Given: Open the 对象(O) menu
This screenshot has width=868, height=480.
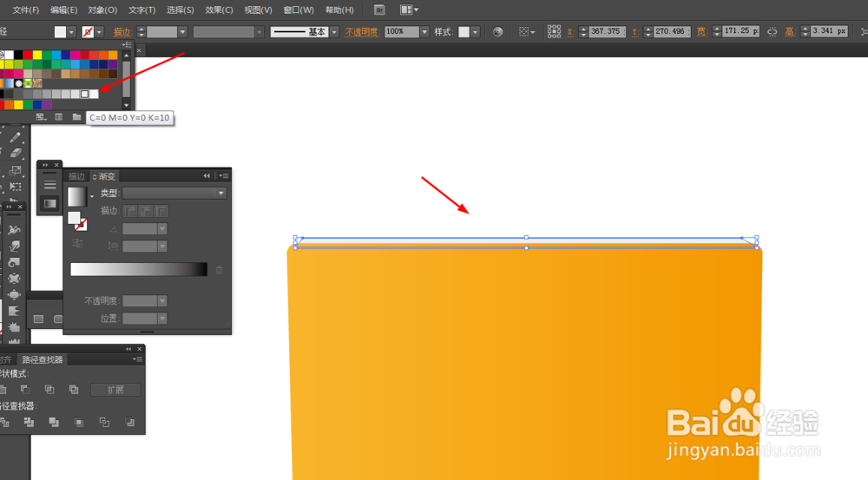Looking at the screenshot, I should pyautogui.click(x=103, y=10).
